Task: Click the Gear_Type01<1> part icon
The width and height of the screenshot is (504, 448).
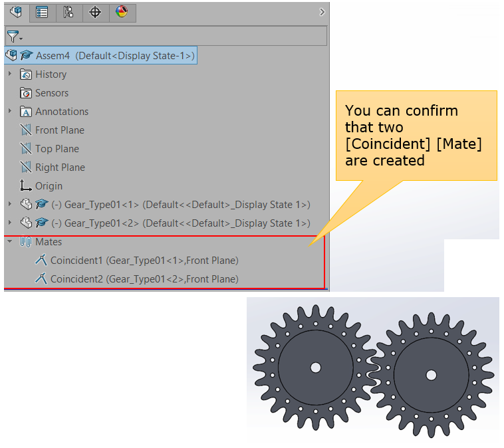Action: 26,205
